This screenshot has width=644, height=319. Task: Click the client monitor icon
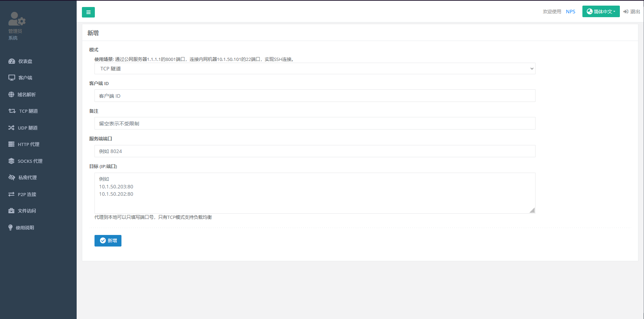[12, 78]
